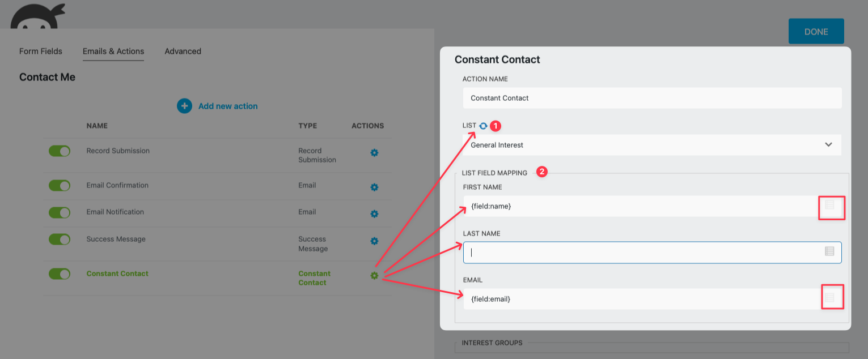Switch the Success Message toggle off

point(60,240)
